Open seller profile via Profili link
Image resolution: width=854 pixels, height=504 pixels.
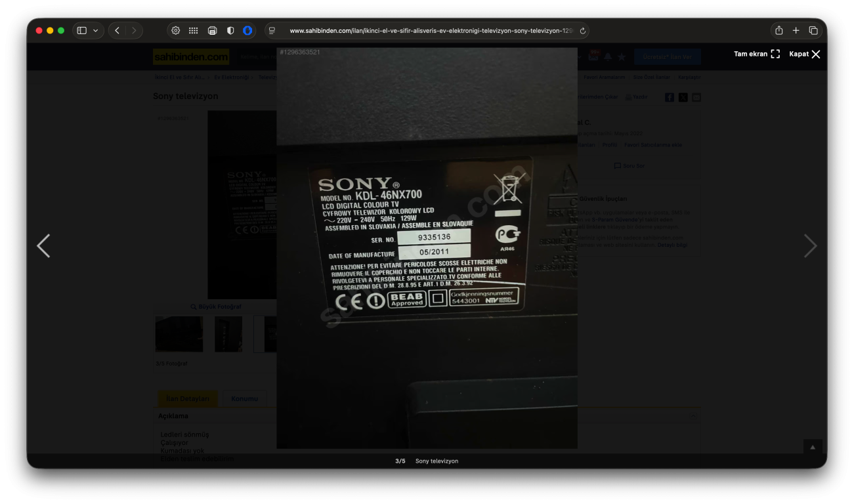(609, 144)
